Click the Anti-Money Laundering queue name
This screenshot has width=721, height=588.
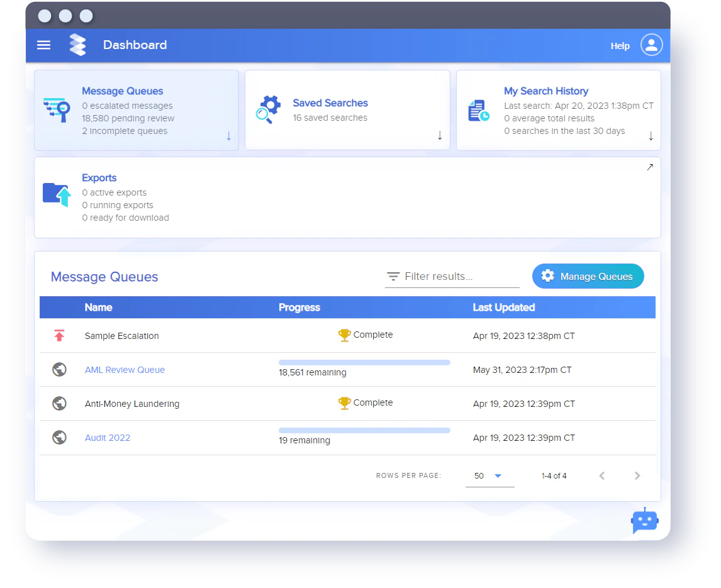coord(132,404)
